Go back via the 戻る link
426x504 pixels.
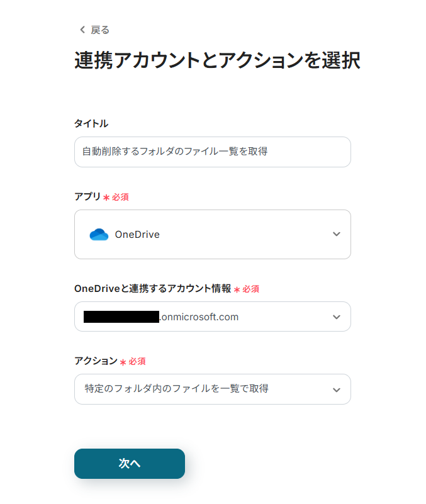[99, 30]
